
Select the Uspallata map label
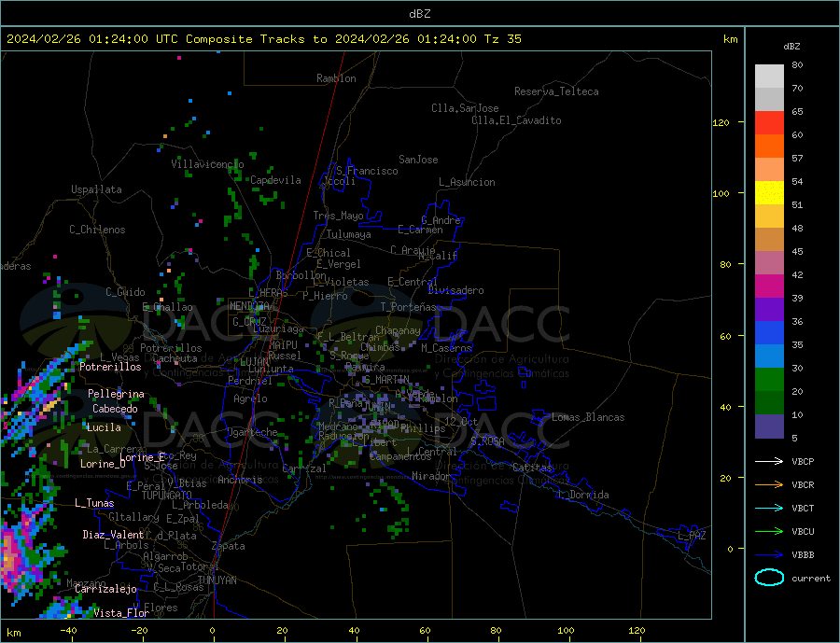coord(96,189)
